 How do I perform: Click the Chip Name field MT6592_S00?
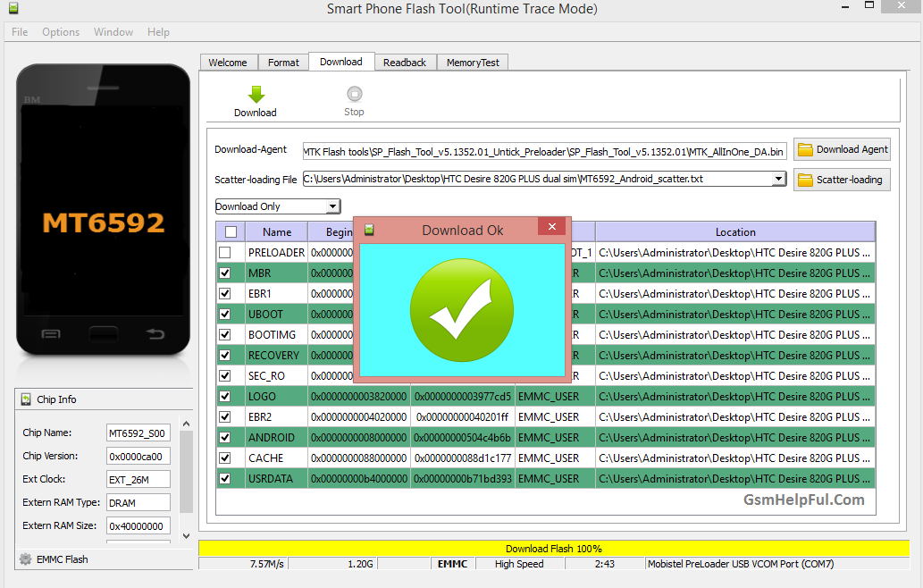point(138,433)
